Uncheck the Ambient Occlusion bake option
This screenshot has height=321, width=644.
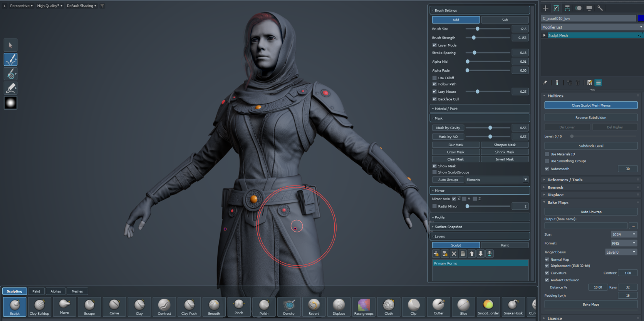pos(547,280)
